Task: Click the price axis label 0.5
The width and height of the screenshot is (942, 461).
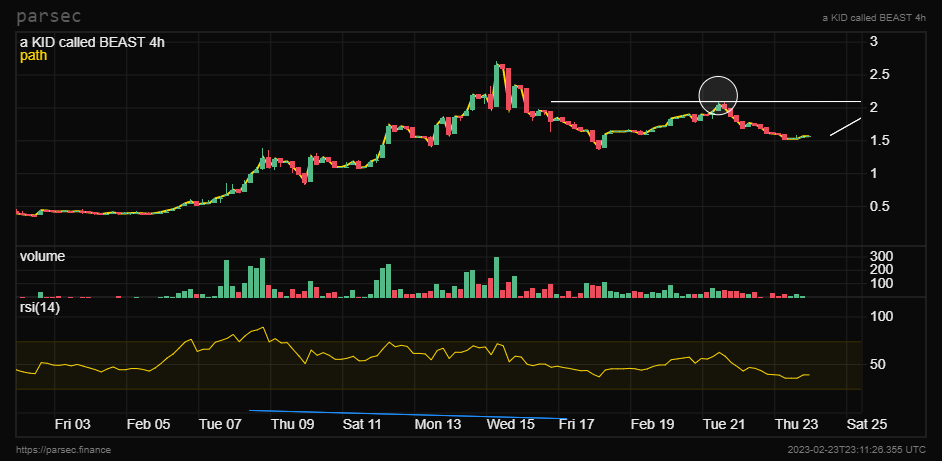Action: pyautogui.click(x=878, y=207)
